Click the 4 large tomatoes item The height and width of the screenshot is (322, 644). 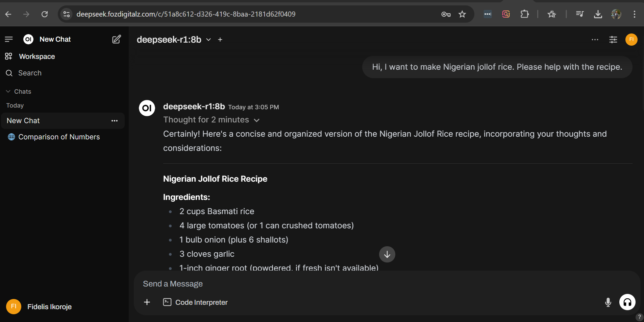[267, 226]
